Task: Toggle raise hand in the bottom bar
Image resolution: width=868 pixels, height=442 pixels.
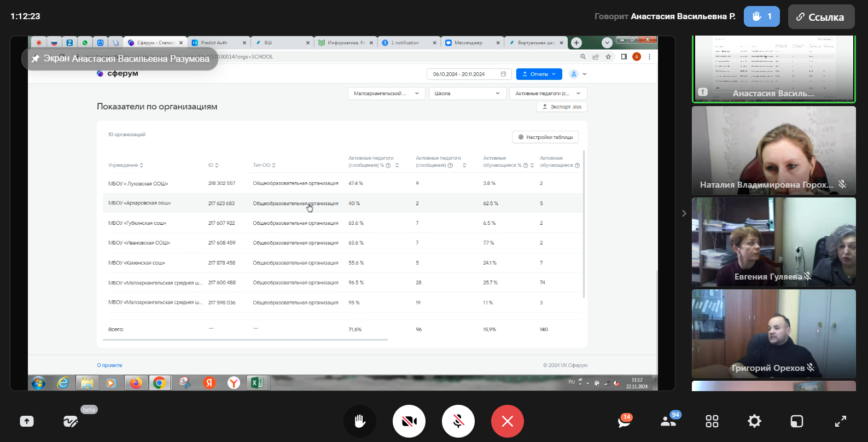Action: tap(359, 421)
